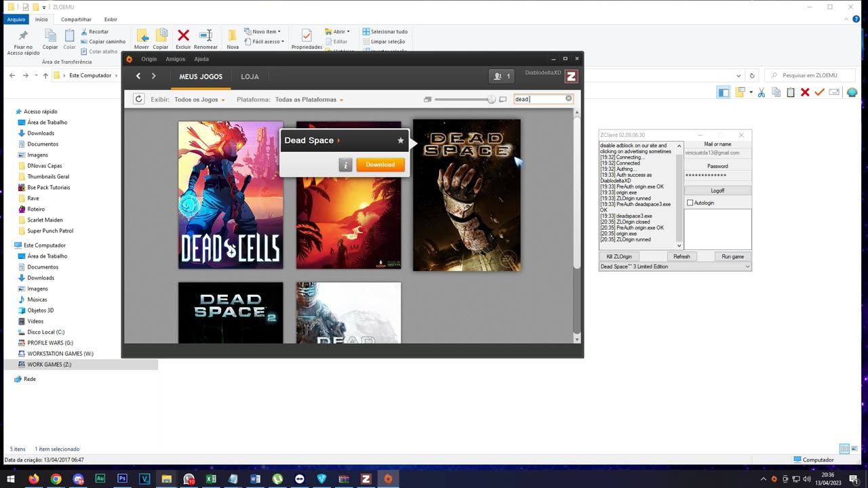Open Compartilhar ribbon tab in Explorer
The width and height of the screenshot is (868, 488).
(76, 19)
